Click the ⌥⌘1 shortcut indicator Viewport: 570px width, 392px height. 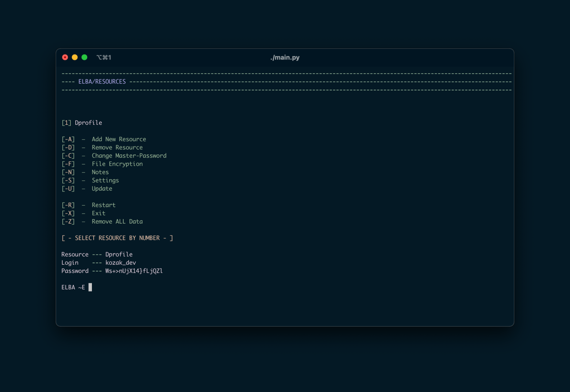click(104, 57)
